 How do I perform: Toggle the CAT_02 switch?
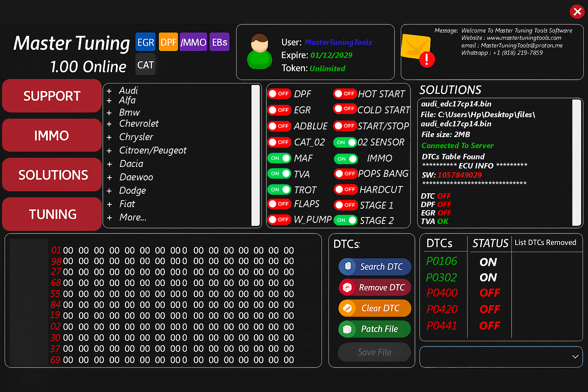279,142
